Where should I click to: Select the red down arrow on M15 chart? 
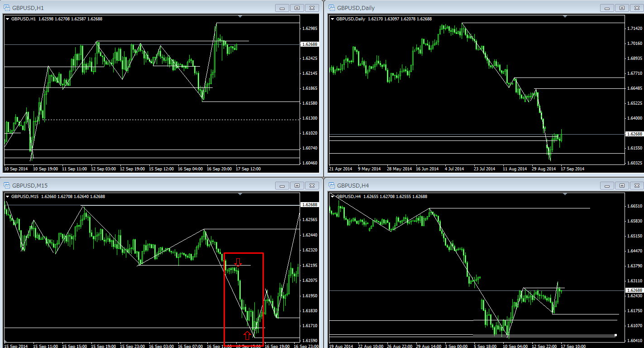[x=239, y=262]
